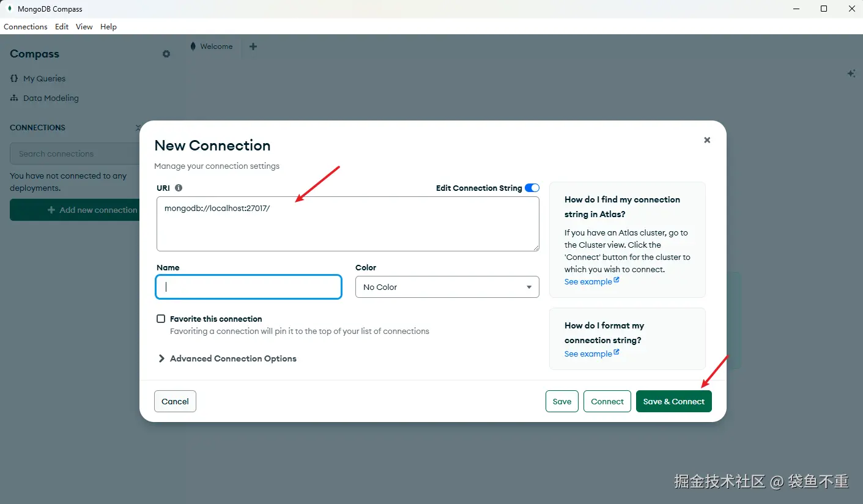
Task: Click the external link icon after the format See example
Action: [617, 352]
